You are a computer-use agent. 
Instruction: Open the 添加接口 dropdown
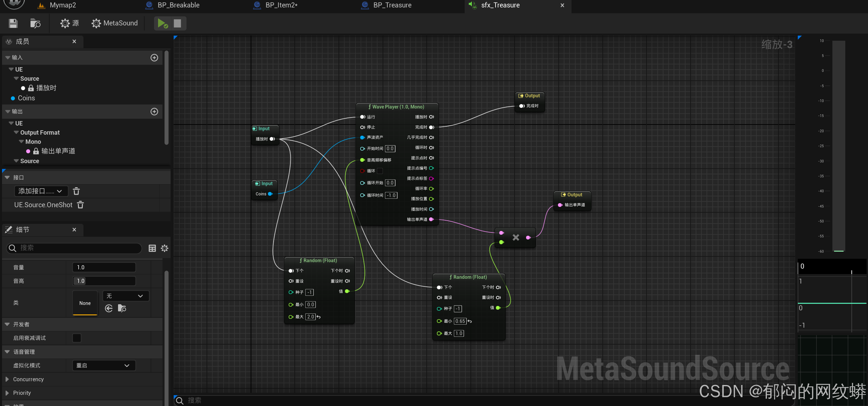(x=41, y=191)
